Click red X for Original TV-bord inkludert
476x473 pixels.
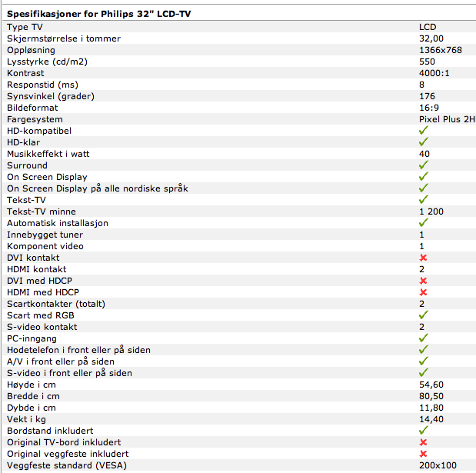point(423,442)
